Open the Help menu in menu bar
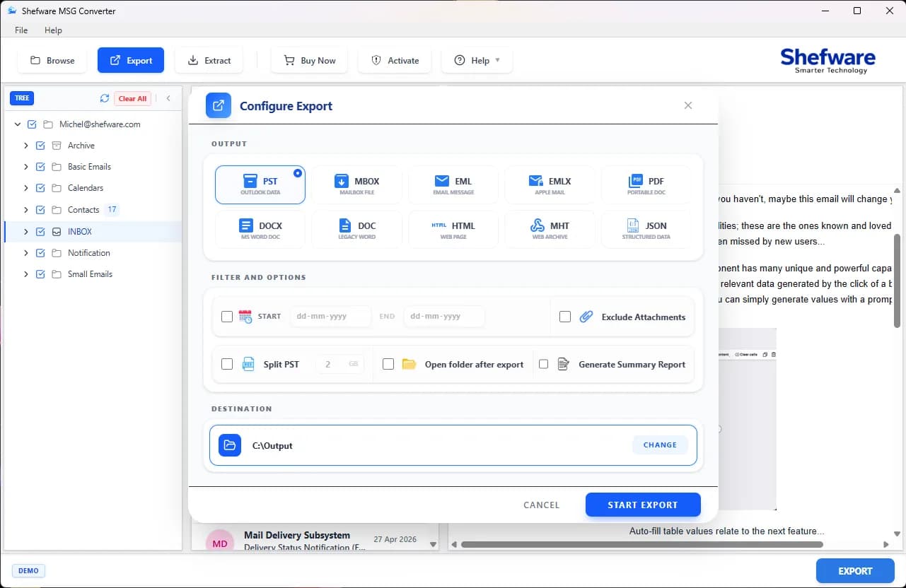Viewport: 906px width, 588px height. (53, 30)
